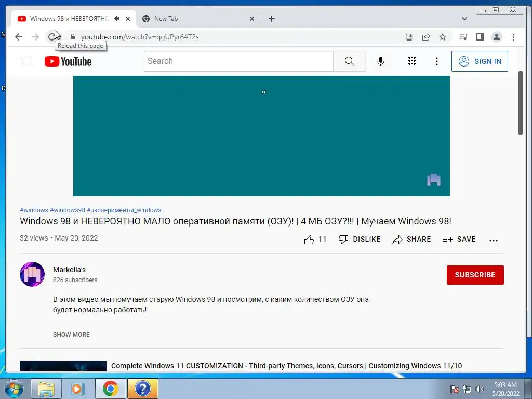The image size is (532, 399).
Task: Dislike the video with the thumbs-down button
Action: click(x=360, y=239)
